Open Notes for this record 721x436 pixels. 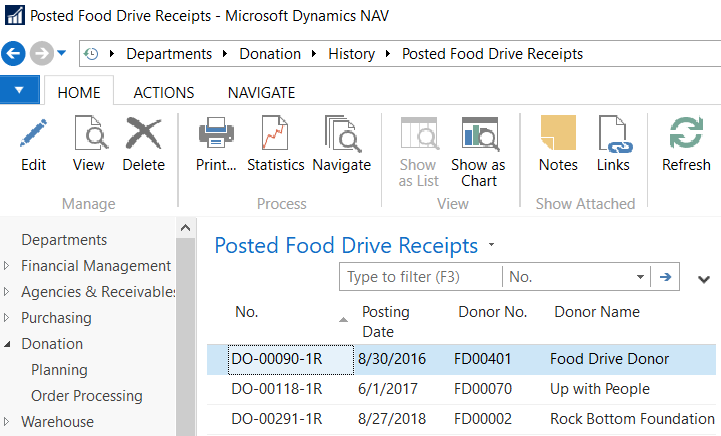pyautogui.click(x=558, y=144)
